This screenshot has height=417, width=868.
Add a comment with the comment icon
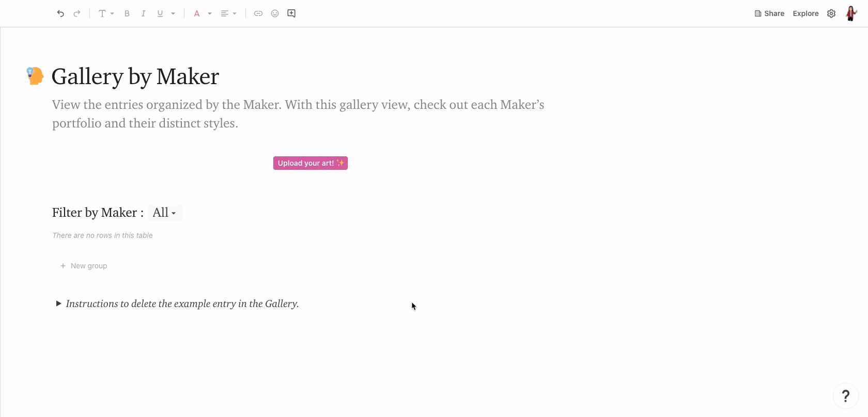[x=291, y=13]
